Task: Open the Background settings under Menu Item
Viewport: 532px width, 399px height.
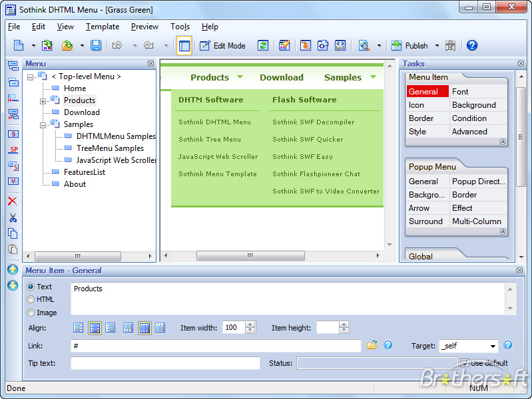Action: (473, 105)
